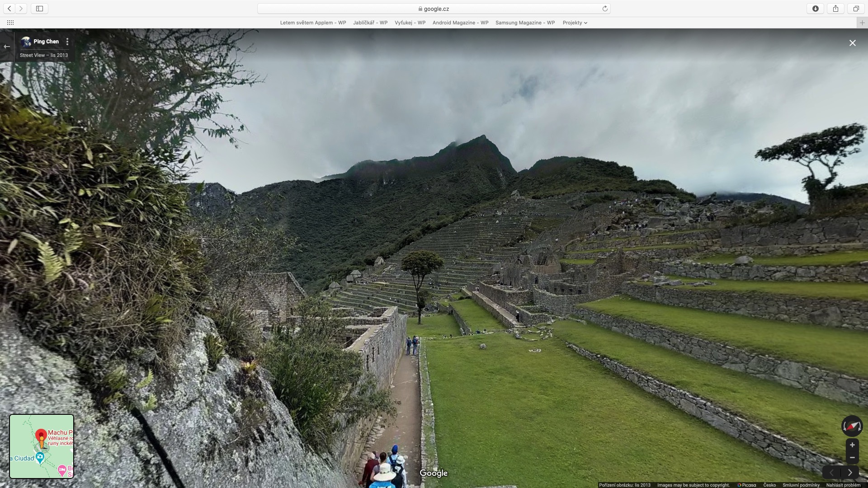Open Samsung Magazine - WP bookmark
Image resolution: width=868 pixels, height=488 pixels.
[525, 23]
